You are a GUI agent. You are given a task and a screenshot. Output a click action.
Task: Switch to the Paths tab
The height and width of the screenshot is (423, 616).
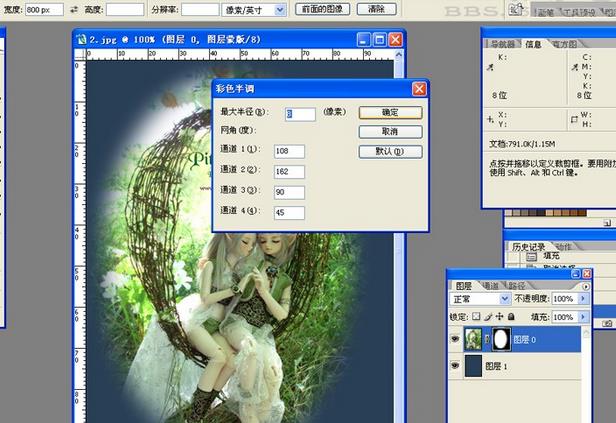[516, 286]
